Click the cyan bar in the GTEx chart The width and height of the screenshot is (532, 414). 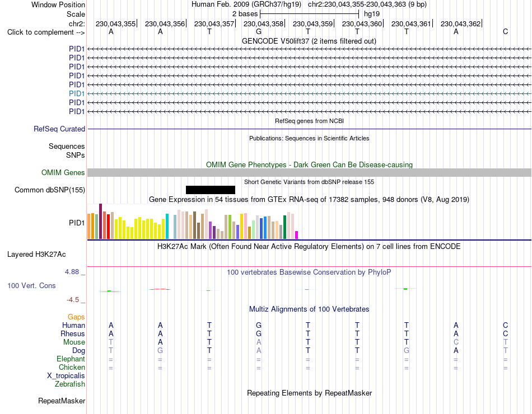coord(167,226)
